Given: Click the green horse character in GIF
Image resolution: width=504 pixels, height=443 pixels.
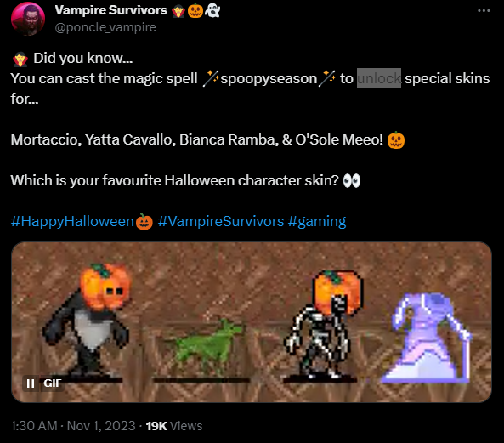Looking at the screenshot, I should (206, 347).
